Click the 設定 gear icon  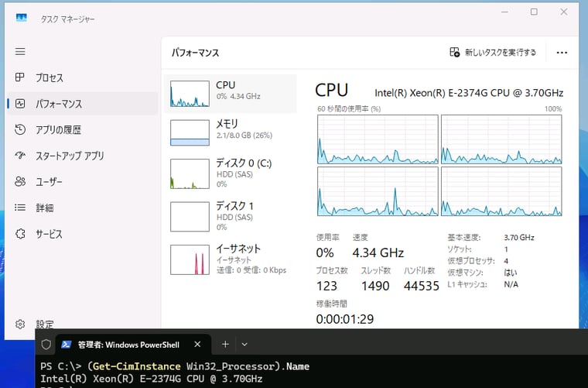[20, 324]
